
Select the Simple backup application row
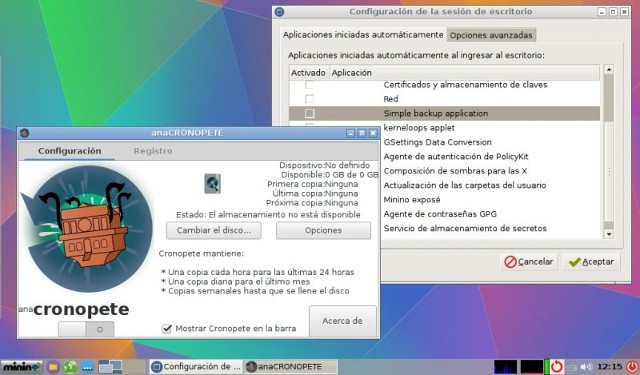click(444, 113)
